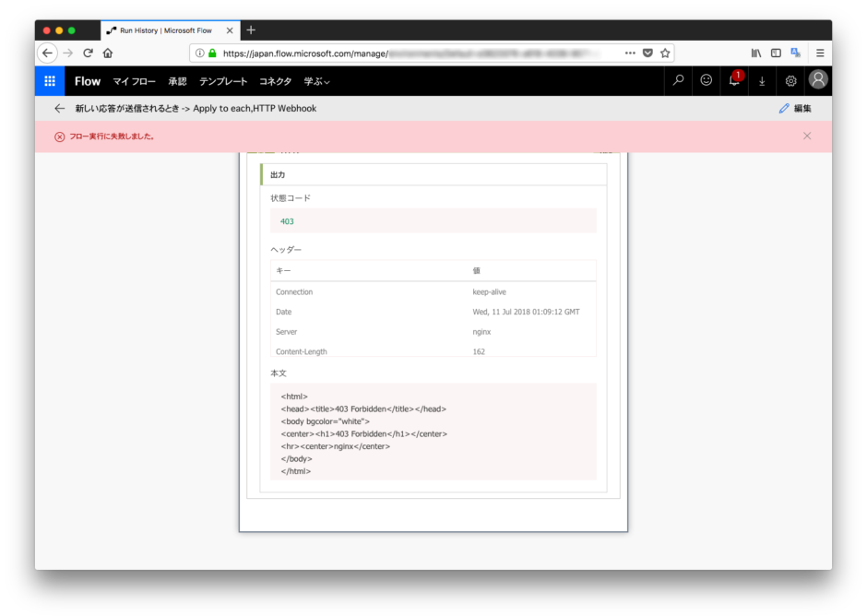Open notifications with the bell icon

[733, 81]
